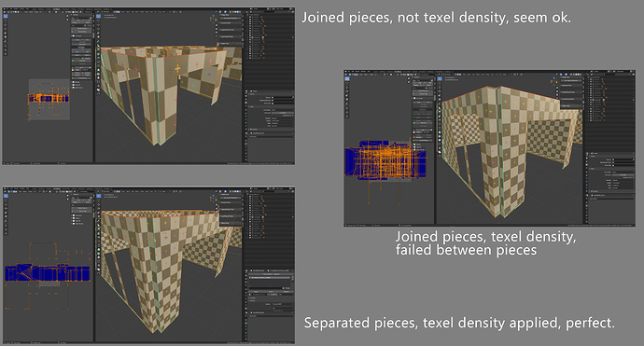644x346 pixels.
Task: Select the Select Box tool in bottom-left UV editor
Action: (6, 196)
